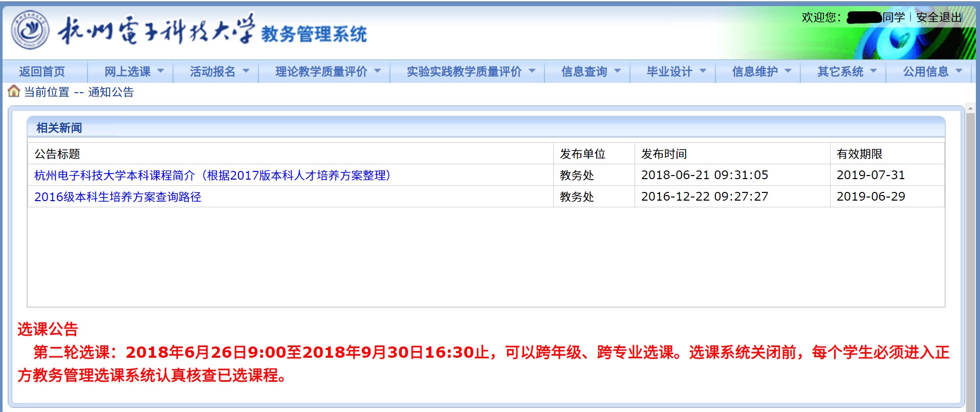Open the 2016级本科生培养方案查询路径 link
Viewport: 980px width, 412px height.
(x=118, y=197)
